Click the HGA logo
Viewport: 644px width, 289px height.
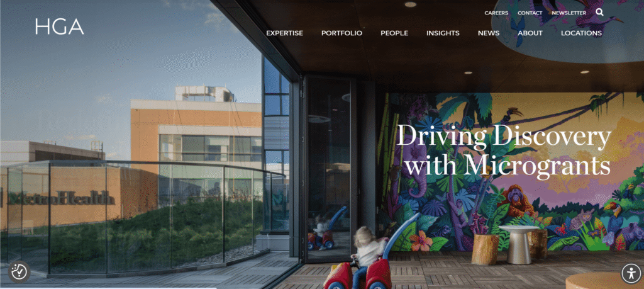(x=60, y=26)
